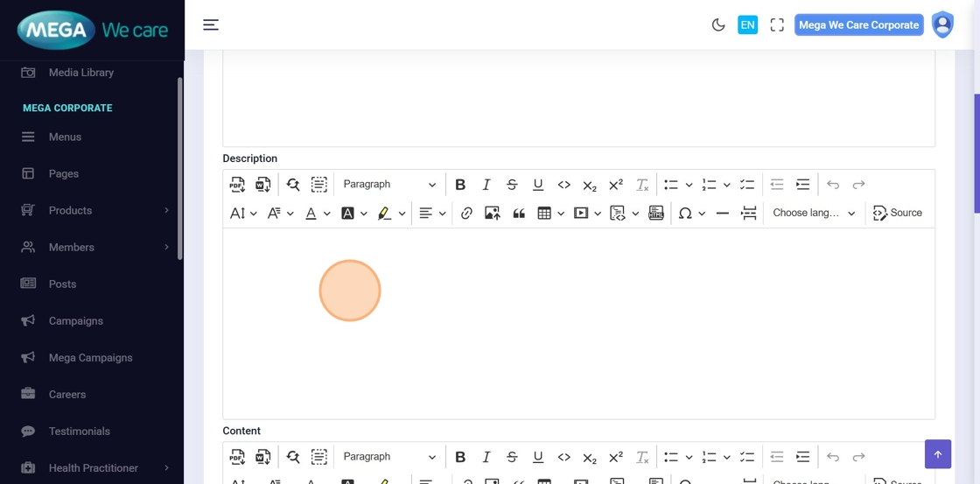Viewport: 980px width, 484px height.
Task: Open the Choose language dropdown in Description
Action: 814,214
